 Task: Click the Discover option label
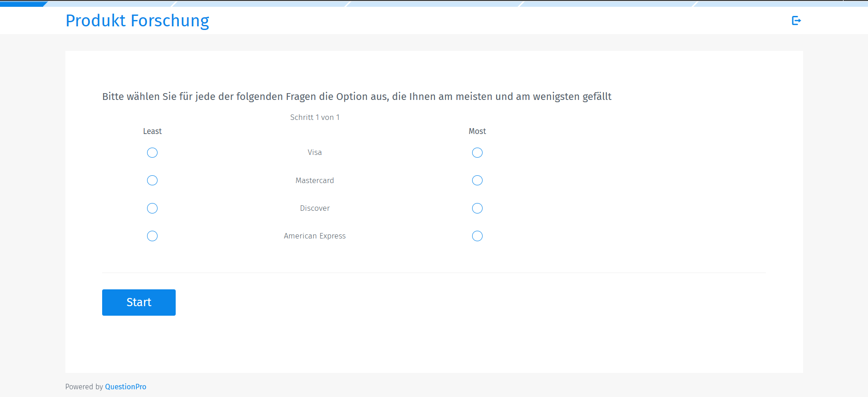tap(315, 208)
